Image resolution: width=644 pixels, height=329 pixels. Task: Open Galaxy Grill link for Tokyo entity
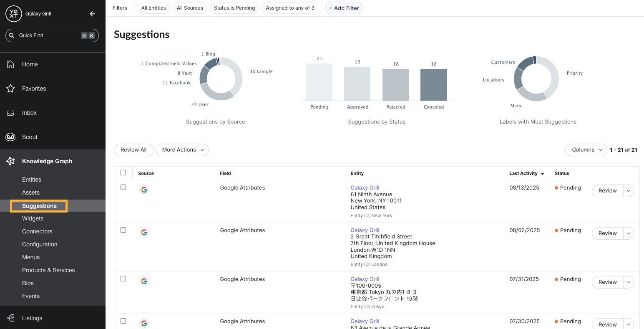365,279
